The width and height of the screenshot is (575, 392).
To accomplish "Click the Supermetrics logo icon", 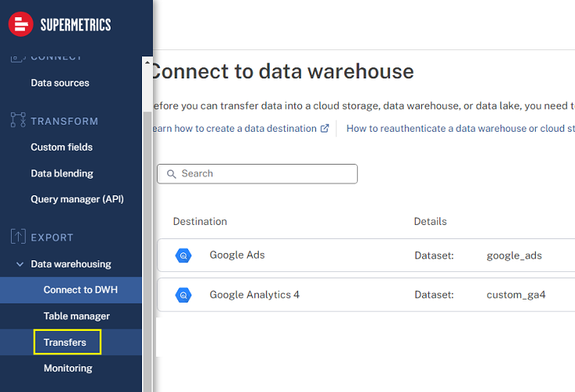I will (21, 24).
